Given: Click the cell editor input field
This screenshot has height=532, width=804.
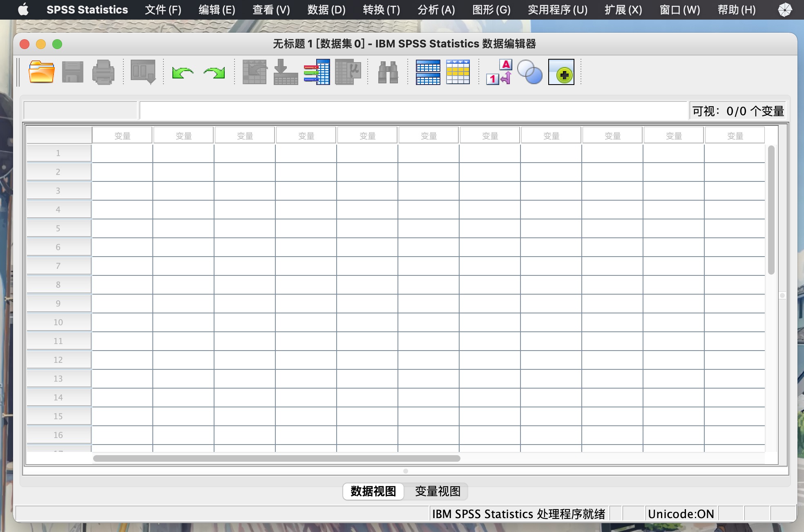Looking at the screenshot, I should [x=413, y=110].
